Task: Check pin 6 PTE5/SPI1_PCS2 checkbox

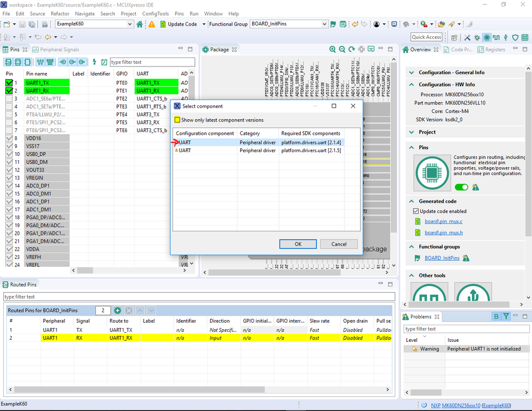Action: (9, 122)
